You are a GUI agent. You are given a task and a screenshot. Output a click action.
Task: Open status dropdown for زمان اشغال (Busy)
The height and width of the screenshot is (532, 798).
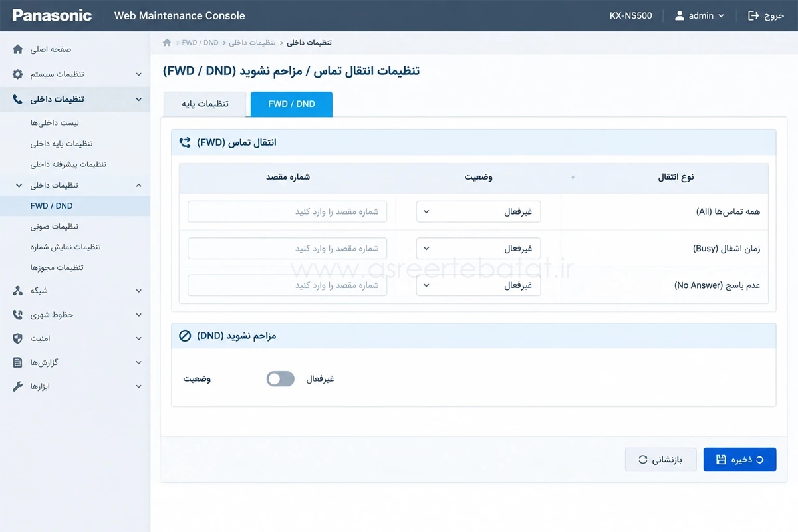click(x=479, y=249)
